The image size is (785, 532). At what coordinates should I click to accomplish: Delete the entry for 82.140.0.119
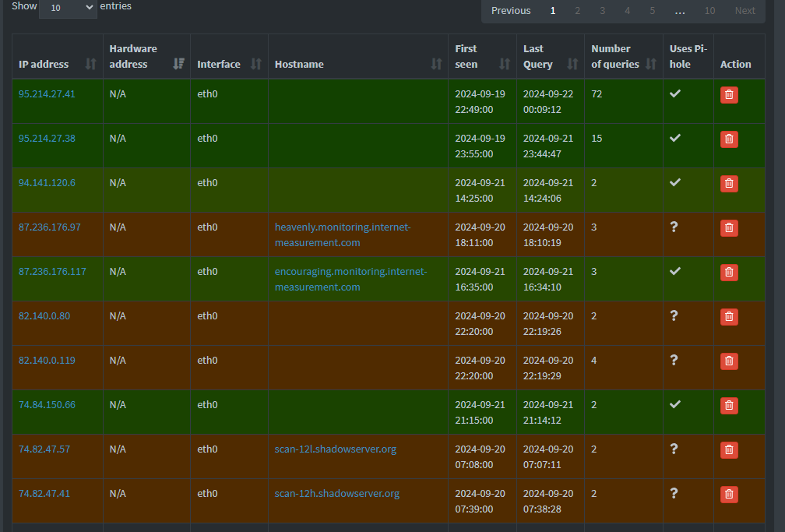coord(728,361)
